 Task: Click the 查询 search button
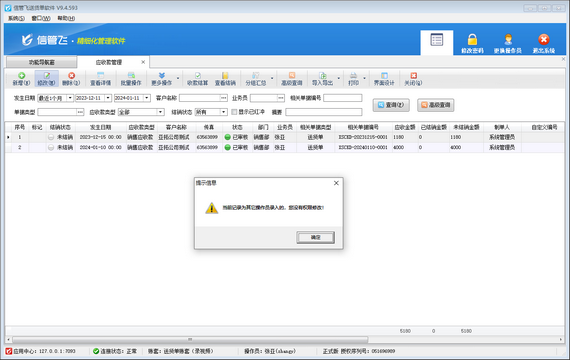tap(391, 105)
